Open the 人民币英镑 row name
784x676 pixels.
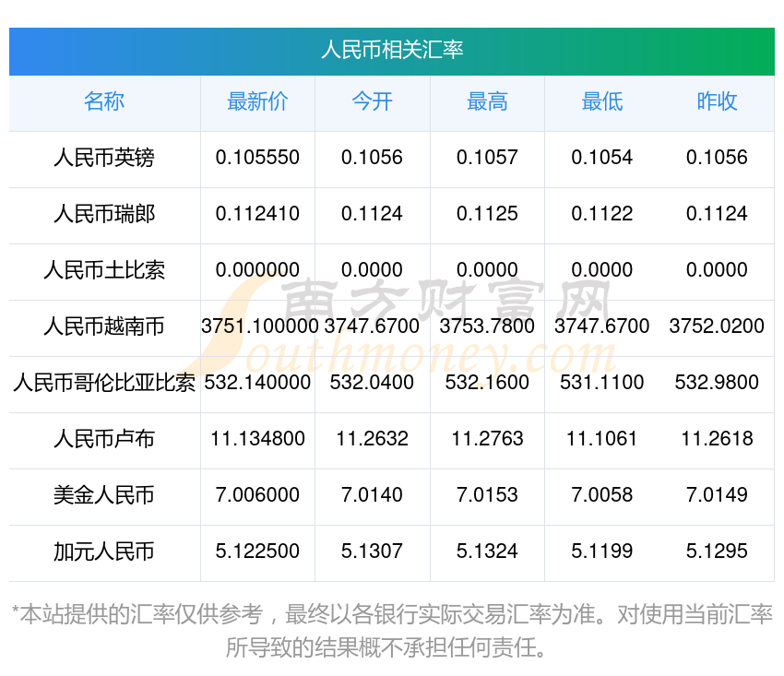[104, 159]
